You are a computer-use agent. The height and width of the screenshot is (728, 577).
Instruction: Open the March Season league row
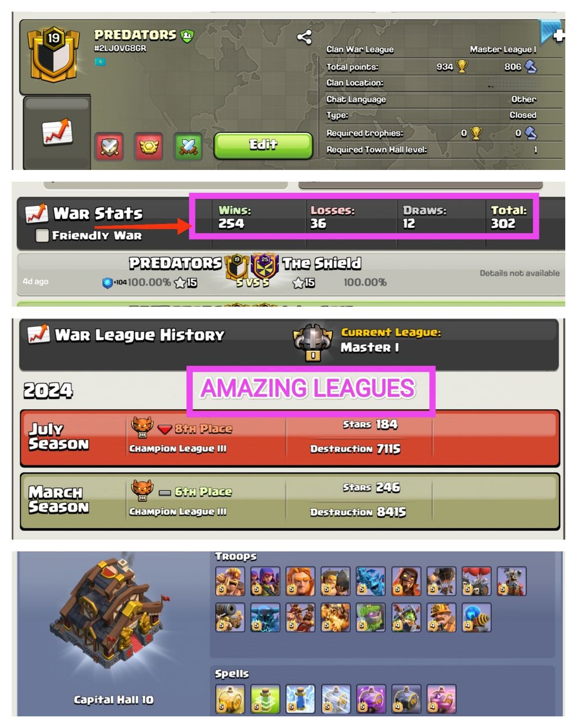290,501
